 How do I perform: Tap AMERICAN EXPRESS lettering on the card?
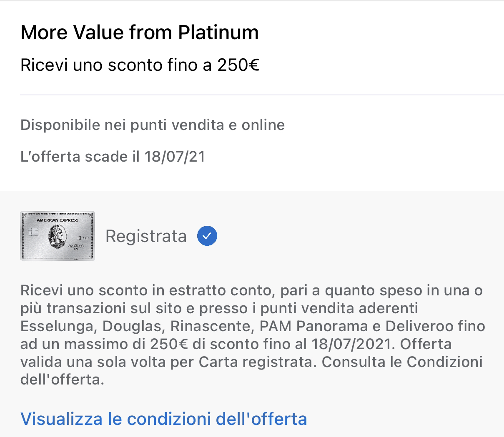[x=58, y=220]
